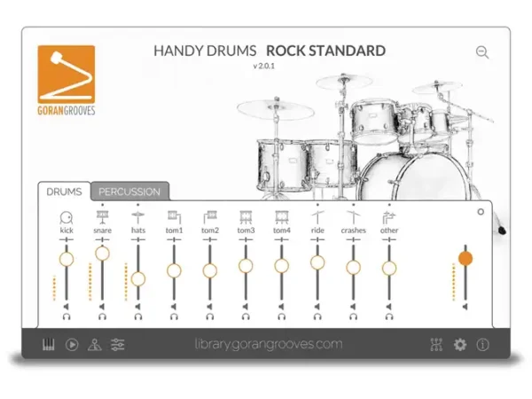Image resolution: width=532 pixels, height=399 pixels.
Task: Open the piano keyboard view
Action: click(x=49, y=345)
